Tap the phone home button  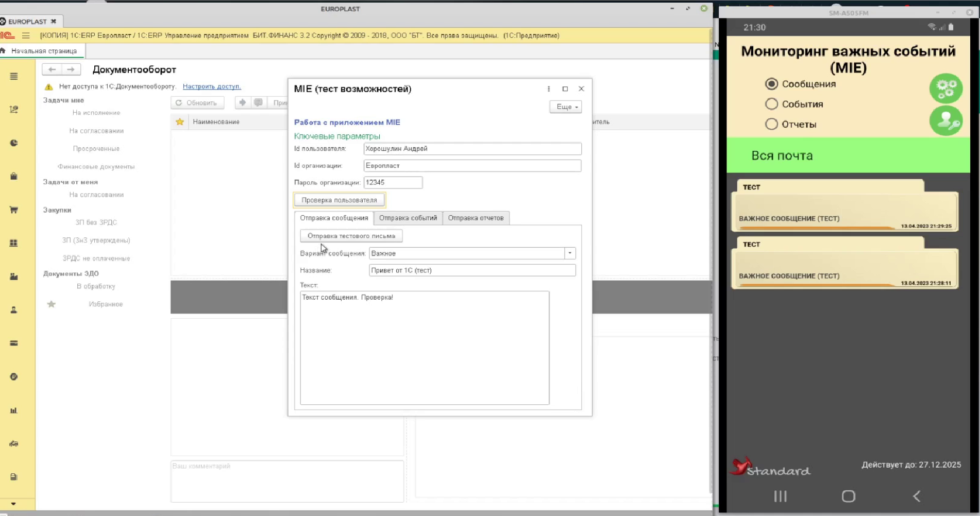(849, 496)
